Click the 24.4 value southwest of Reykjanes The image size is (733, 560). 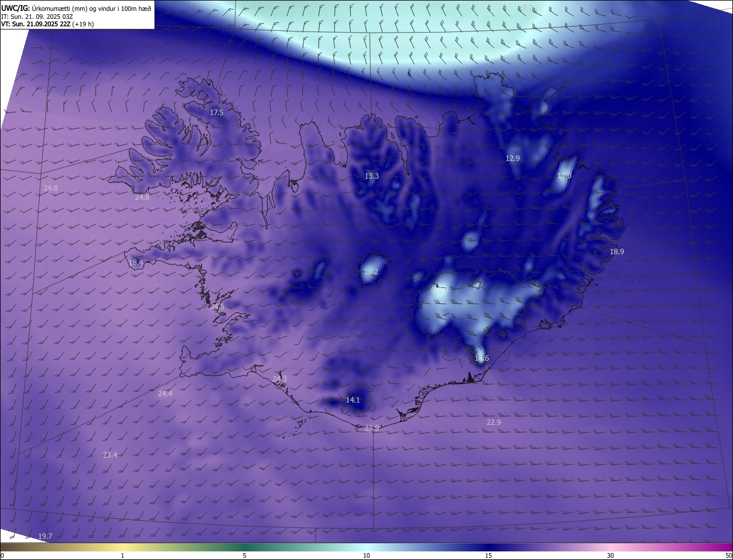pyautogui.click(x=165, y=394)
